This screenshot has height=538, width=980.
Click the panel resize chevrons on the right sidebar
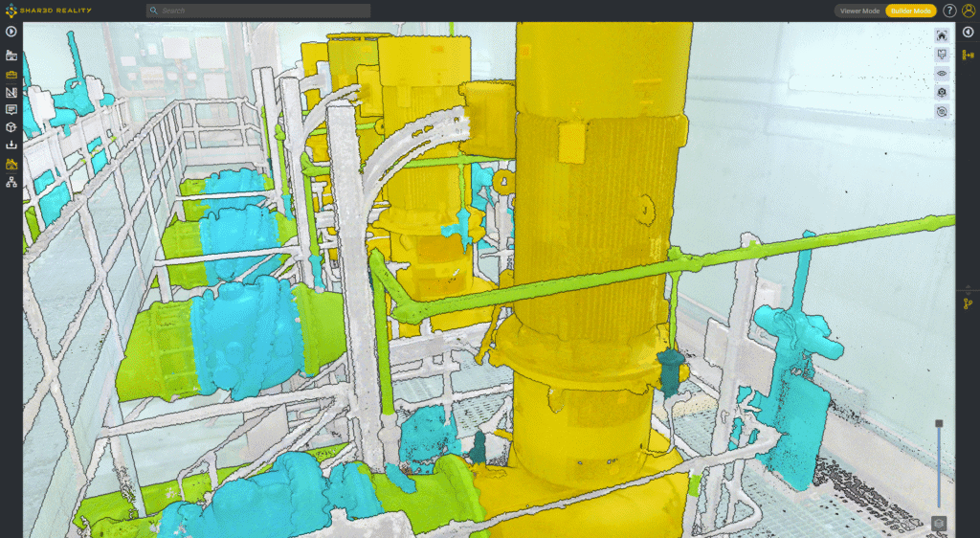coord(968,287)
